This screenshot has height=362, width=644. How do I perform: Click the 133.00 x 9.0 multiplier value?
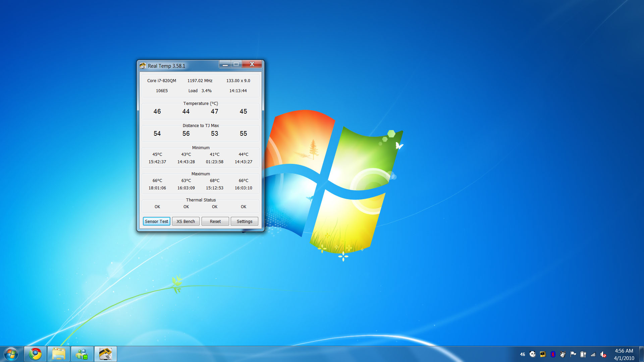pyautogui.click(x=238, y=81)
